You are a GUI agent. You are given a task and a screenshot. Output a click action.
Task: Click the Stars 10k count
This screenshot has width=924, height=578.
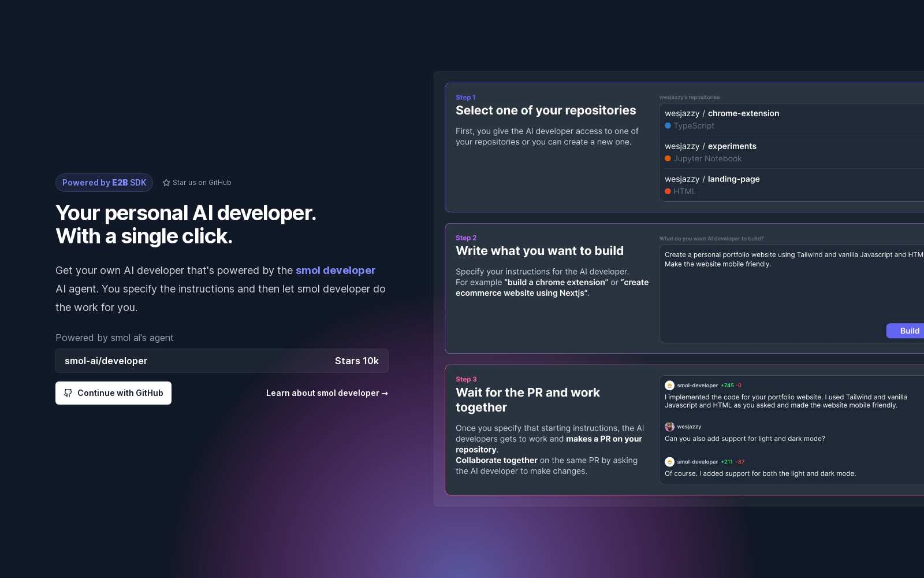pos(357,361)
